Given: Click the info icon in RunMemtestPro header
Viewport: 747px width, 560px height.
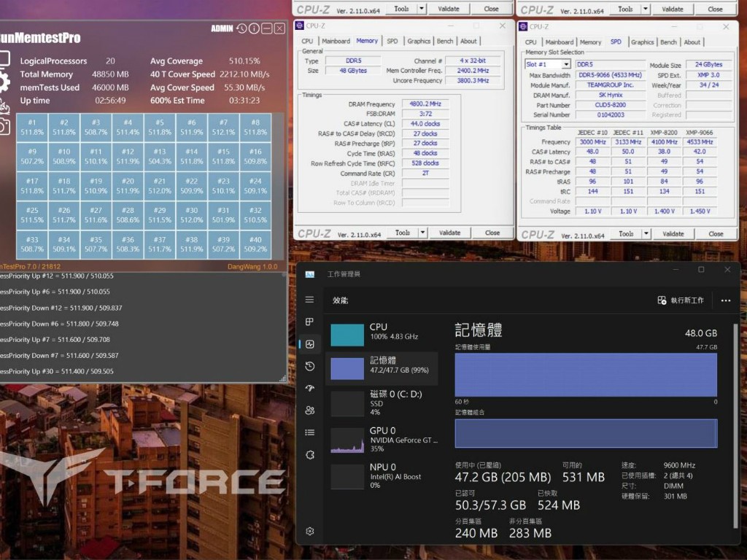Looking at the screenshot, I should [x=254, y=28].
